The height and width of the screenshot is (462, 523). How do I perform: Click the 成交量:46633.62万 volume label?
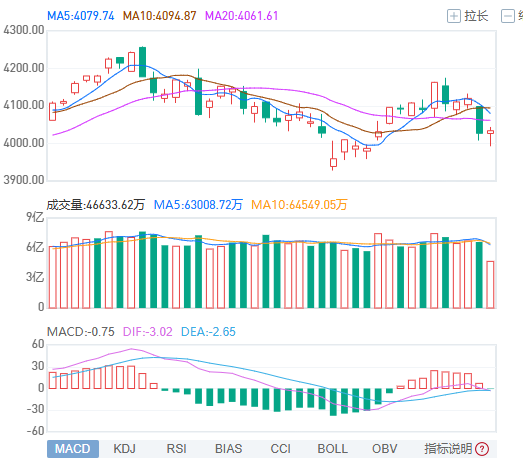click(x=96, y=204)
